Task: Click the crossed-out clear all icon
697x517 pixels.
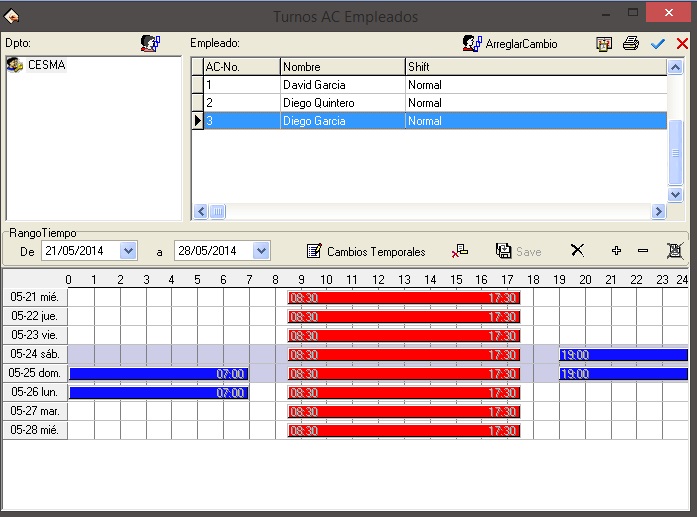Action: [x=674, y=251]
